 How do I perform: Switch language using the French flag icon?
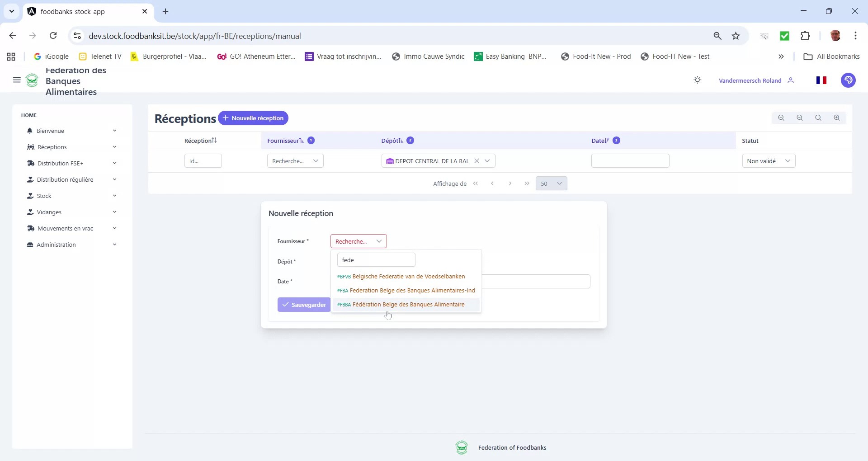822,80
